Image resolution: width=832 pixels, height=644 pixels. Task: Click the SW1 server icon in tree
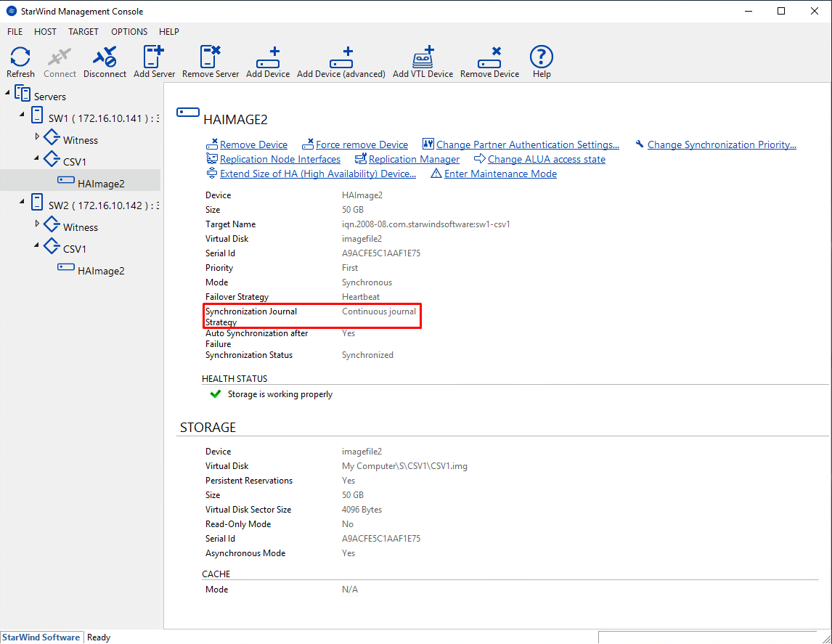coord(36,115)
